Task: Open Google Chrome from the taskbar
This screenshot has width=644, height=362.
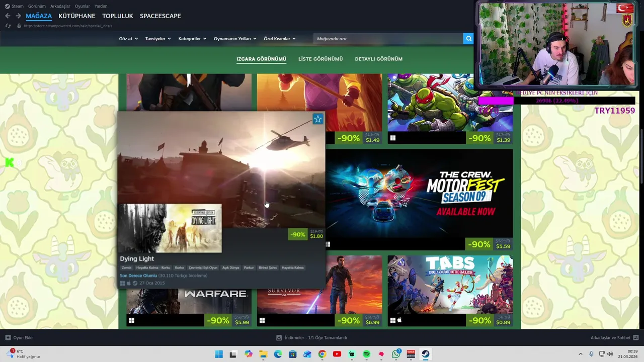Action: click(322, 354)
